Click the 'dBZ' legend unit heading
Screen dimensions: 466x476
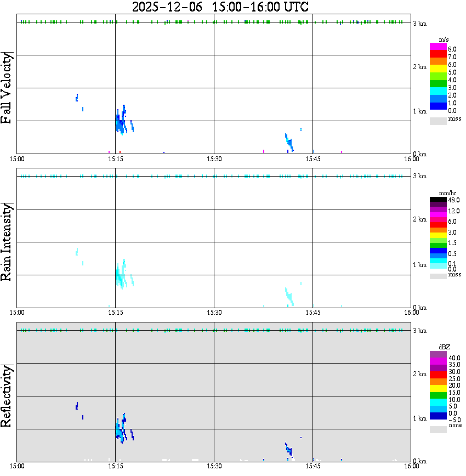click(445, 347)
